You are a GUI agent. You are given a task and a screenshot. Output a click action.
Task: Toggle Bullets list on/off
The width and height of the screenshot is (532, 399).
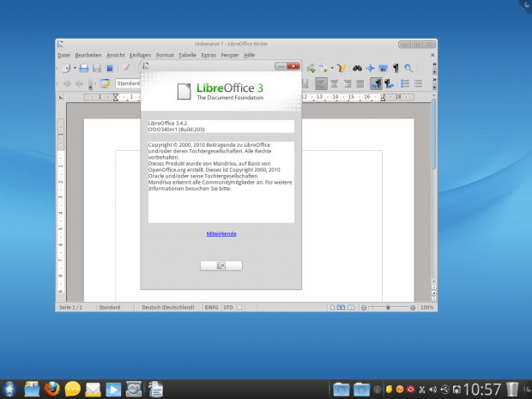pos(418,83)
